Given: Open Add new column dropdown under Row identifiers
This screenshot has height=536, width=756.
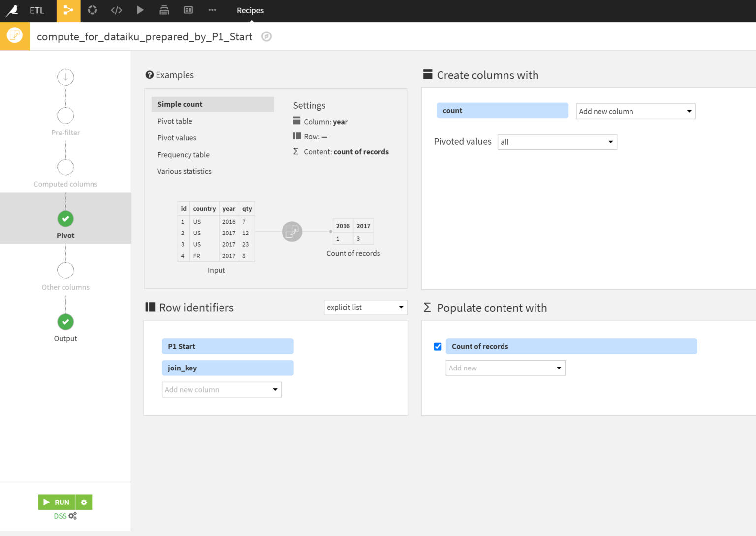Looking at the screenshot, I should [x=221, y=390].
